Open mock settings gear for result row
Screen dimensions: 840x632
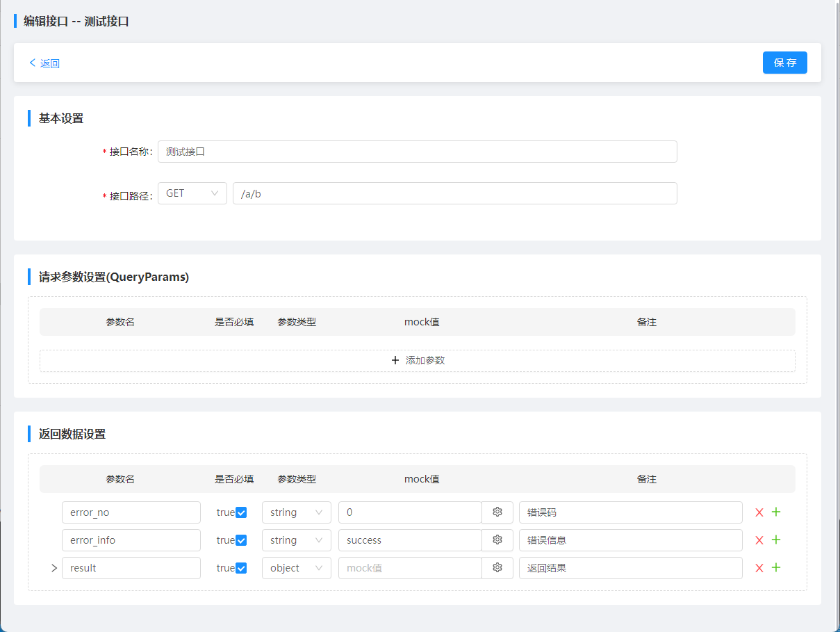click(497, 568)
